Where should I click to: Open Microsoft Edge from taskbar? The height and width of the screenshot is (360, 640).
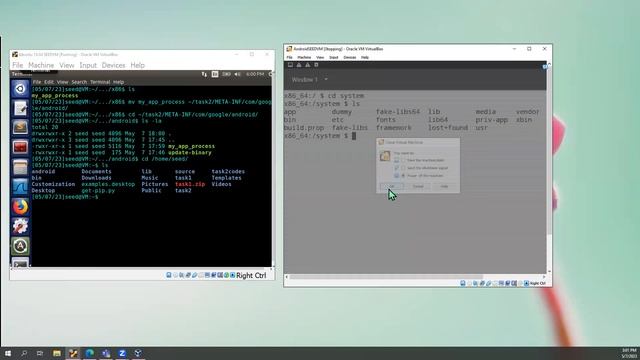pos(89,353)
